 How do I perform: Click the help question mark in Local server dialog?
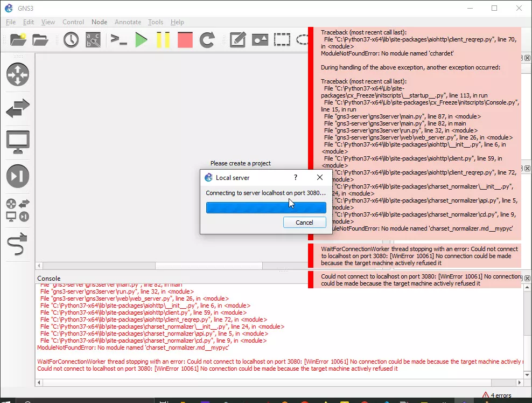click(x=296, y=177)
